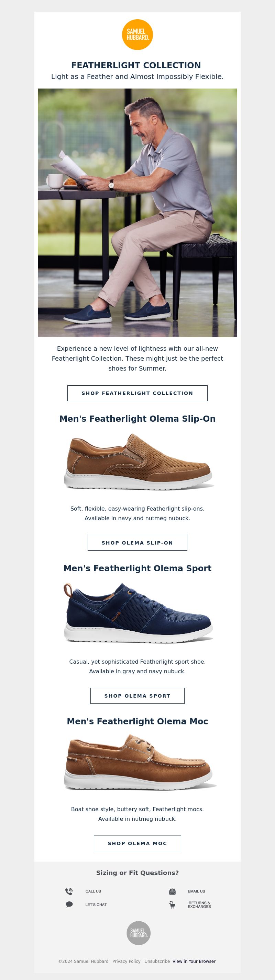Click the Shop Olema Moc button
This screenshot has width=275, height=980.
point(137,843)
